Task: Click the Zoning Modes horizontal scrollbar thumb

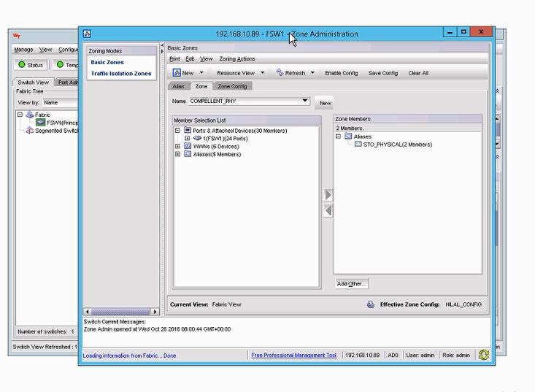Action: pos(120,312)
